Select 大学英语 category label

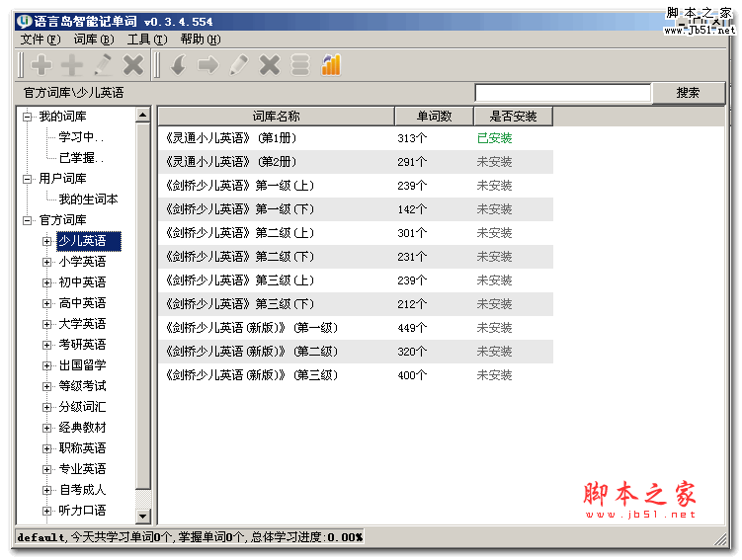tap(82, 325)
